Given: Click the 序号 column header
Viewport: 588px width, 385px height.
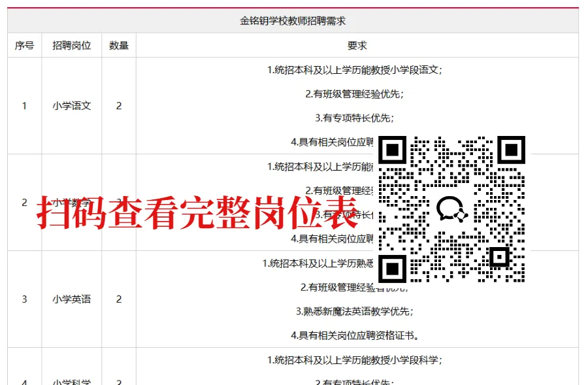Looking at the screenshot, I should [x=24, y=45].
